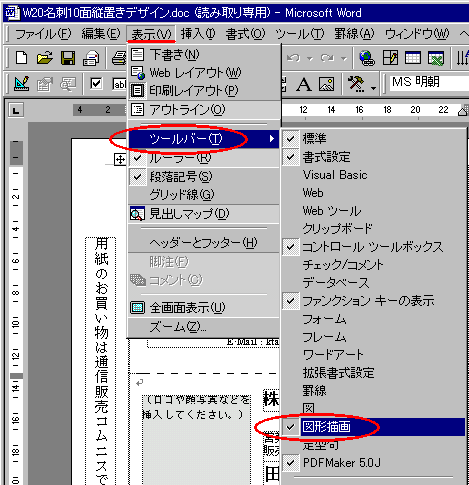Click the tab alignment selector on ruler
Image resolution: width=469 pixels, height=485 pixels.
click(x=16, y=110)
